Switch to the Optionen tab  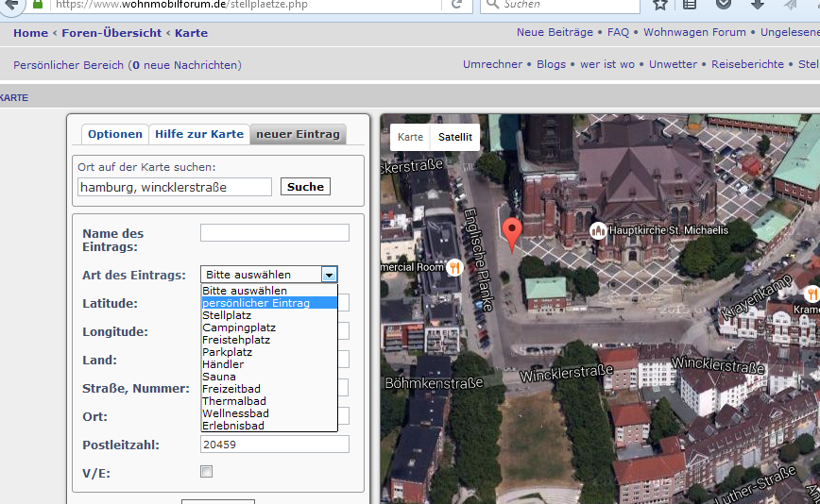115,134
